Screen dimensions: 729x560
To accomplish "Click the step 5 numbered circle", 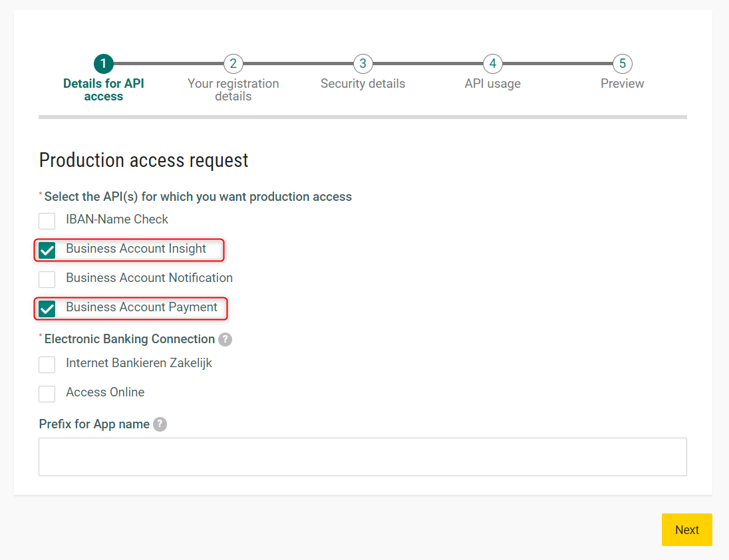I will coord(622,64).
